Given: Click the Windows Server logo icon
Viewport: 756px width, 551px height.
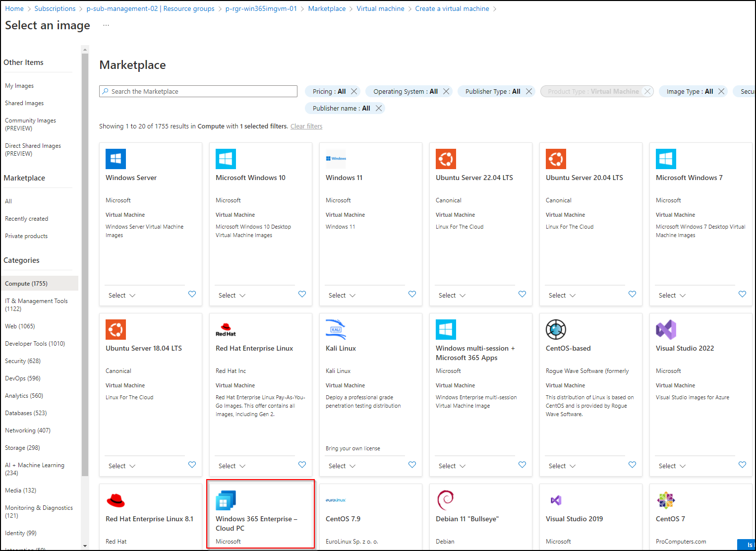Looking at the screenshot, I should 116,159.
